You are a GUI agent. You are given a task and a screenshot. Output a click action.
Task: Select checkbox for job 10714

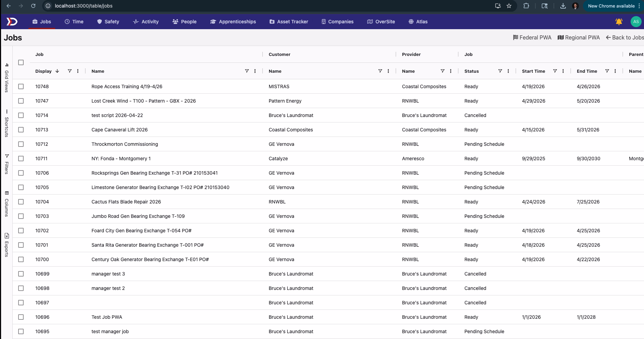click(x=21, y=115)
